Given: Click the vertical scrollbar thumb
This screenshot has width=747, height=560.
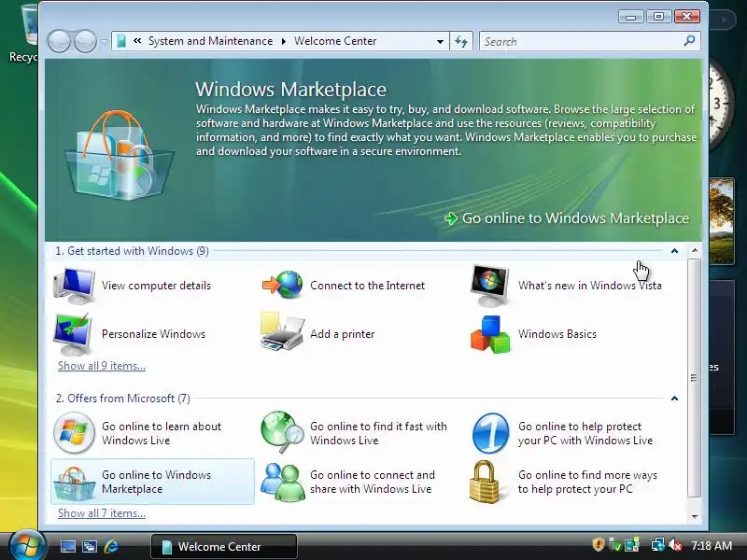Looking at the screenshot, I should pyautogui.click(x=695, y=378).
